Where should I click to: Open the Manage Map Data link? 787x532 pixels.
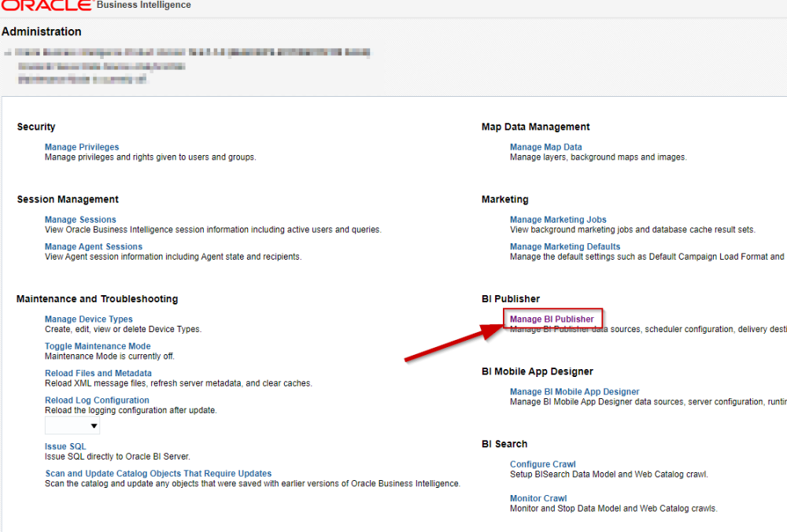point(546,147)
